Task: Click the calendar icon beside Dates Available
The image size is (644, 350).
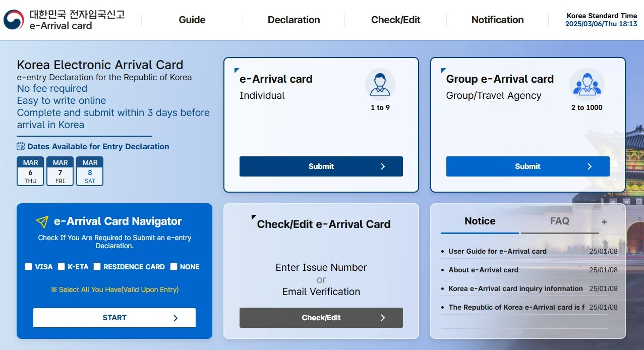Action: (20, 146)
